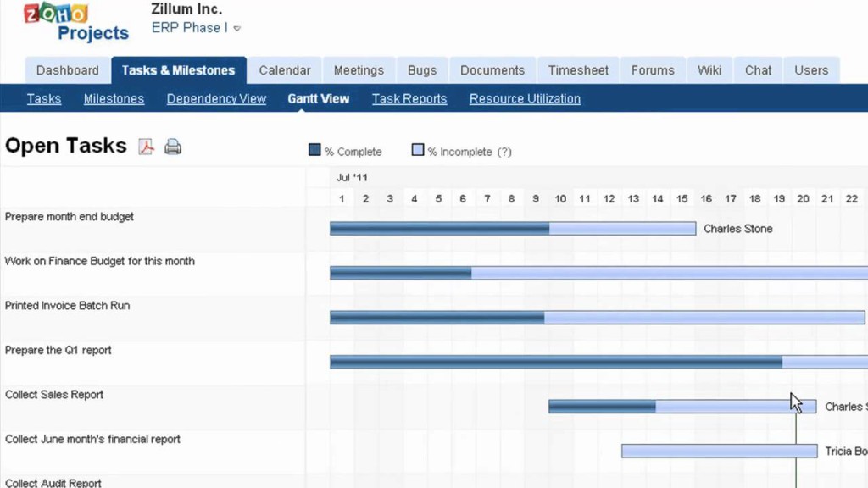This screenshot has width=868, height=488.
Task: Select task 'Work on Finance Budget for this month'
Action: [100, 261]
